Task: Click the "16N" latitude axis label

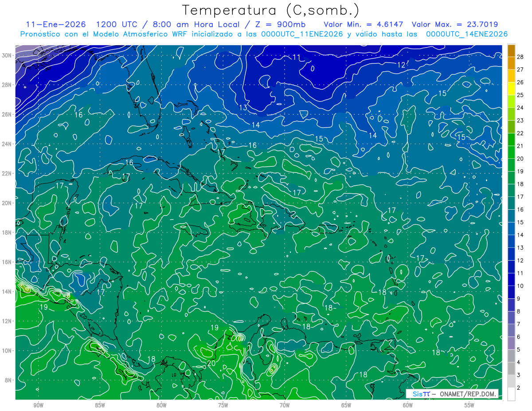Action: point(7,262)
